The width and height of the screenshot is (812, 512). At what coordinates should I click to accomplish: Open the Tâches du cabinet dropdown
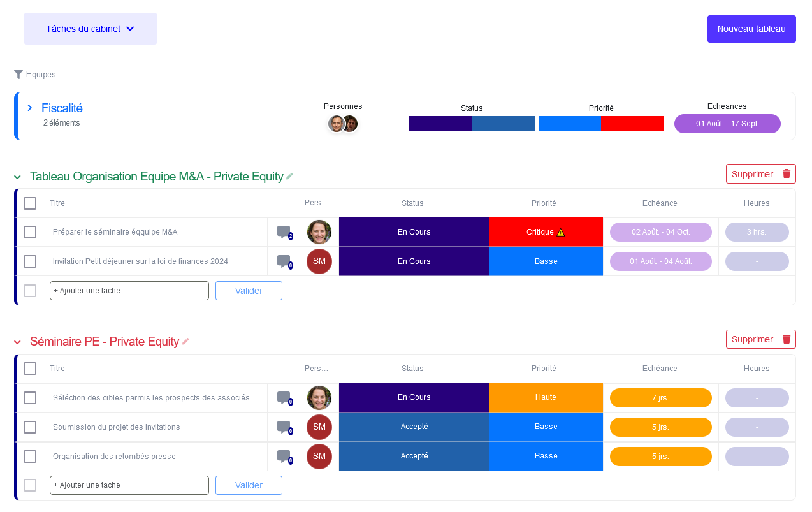pyautogui.click(x=91, y=29)
